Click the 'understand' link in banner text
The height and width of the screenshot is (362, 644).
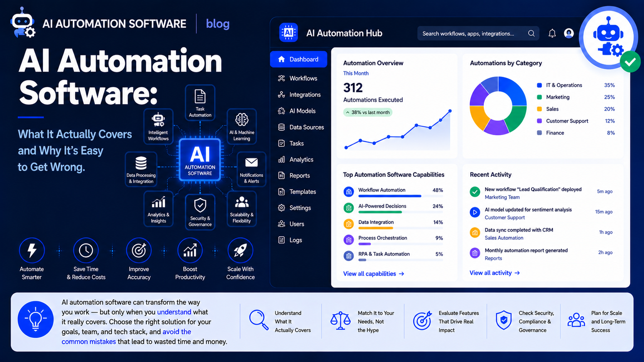pyautogui.click(x=174, y=312)
